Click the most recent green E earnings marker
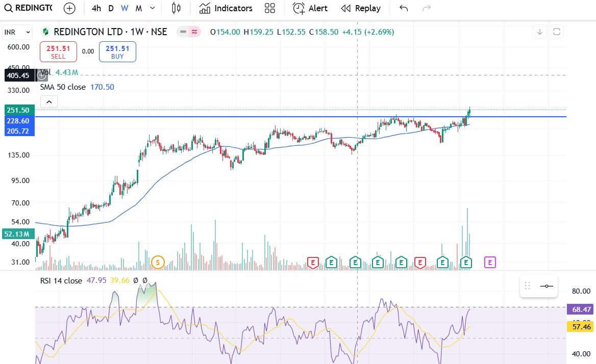 (x=466, y=262)
